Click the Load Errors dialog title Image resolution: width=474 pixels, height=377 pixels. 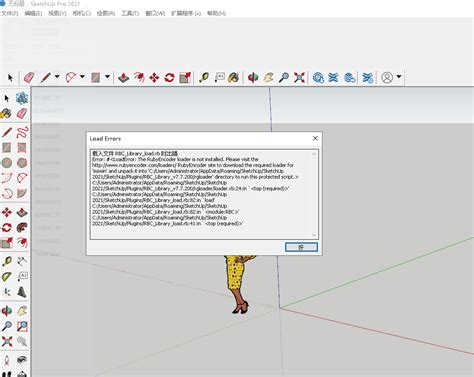pyautogui.click(x=105, y=139)
